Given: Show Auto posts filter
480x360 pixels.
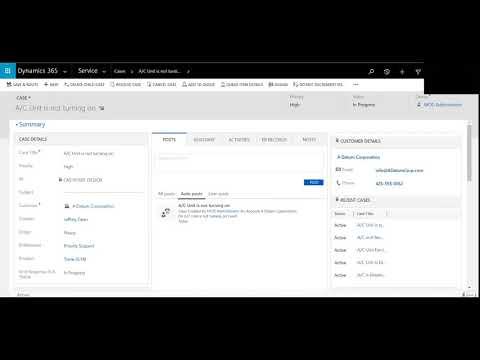Looking at the screenshot, I should [191, 194].
